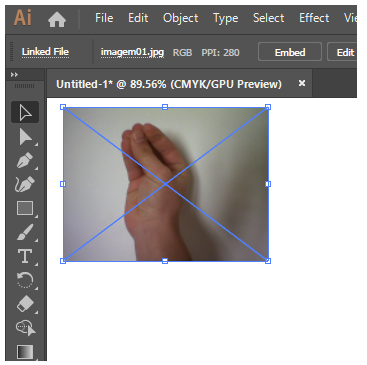The image size is (367, 365).
Task: Go to Illustrator Home screen
Action: pyautogui.click(x=57, y=19)
